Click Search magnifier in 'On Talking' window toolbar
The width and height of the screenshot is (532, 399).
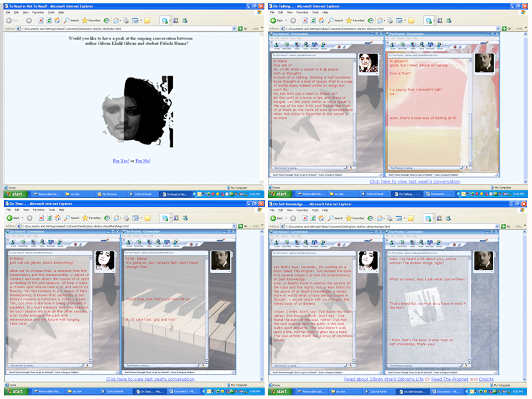click(330, 20)
